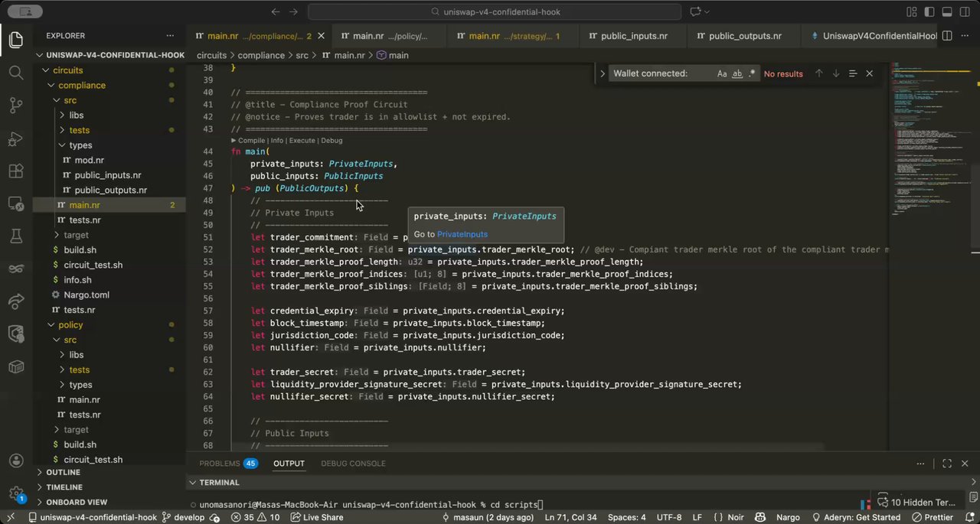Open the Testing flask view
The image size is (980, 524).
[x=16, y=236]
